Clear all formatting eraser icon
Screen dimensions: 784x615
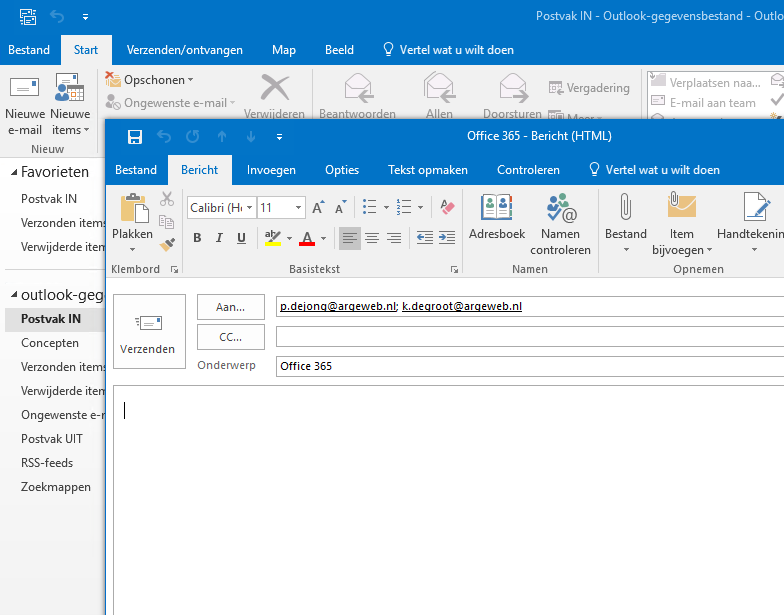(x=447, y=207)
